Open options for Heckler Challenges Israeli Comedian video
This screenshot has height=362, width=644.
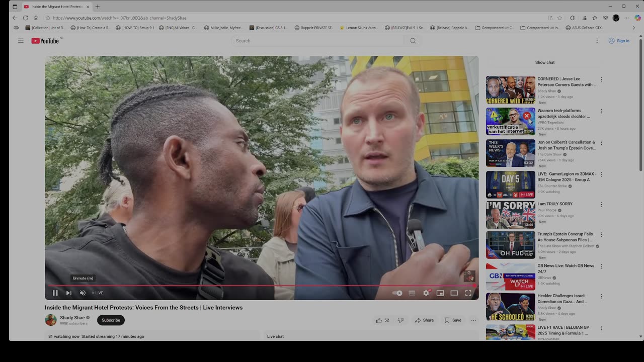[x=601, y=297]
